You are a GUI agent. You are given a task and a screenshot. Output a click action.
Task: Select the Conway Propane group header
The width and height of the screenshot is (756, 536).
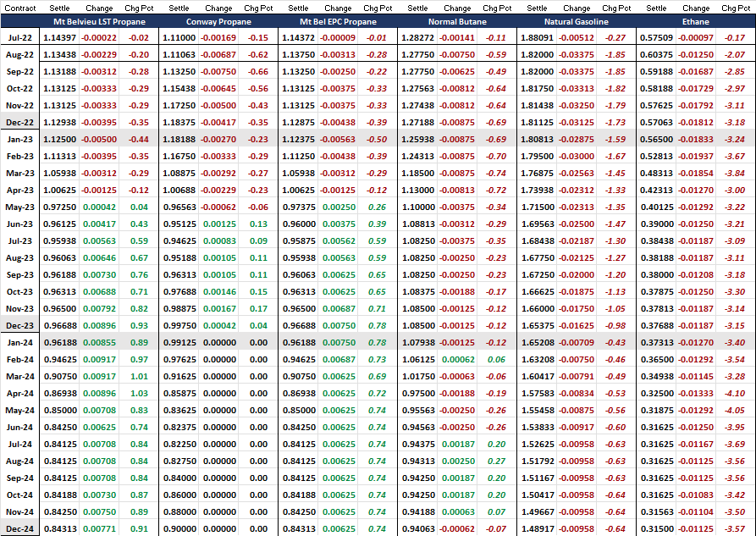(x=218, y=22)
